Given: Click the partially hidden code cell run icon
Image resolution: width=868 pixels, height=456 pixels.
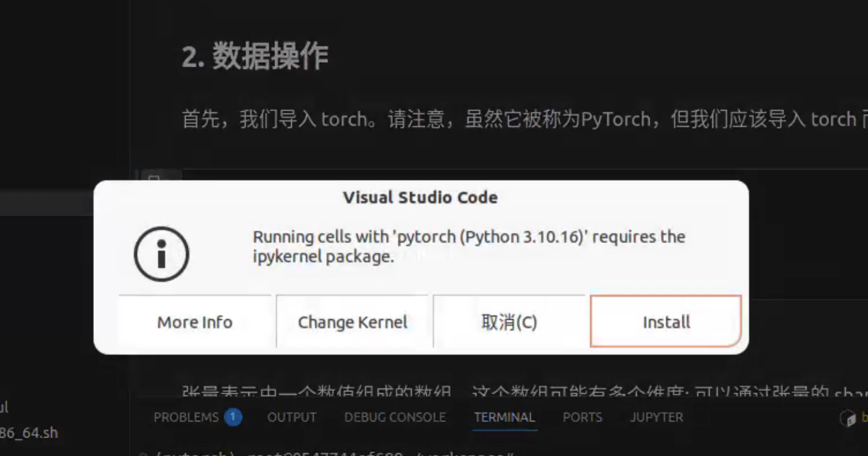Looking at the screenshot, I should click(x=154, y=177).
